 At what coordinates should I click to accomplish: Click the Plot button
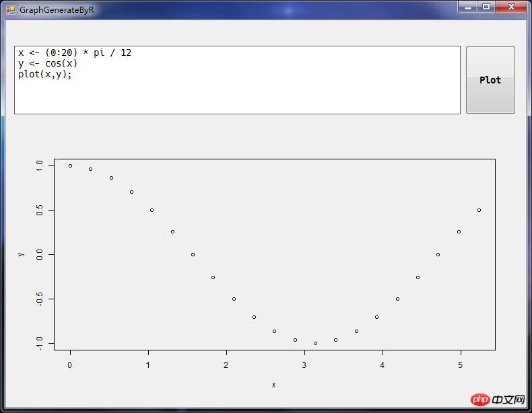pos(490,80)
